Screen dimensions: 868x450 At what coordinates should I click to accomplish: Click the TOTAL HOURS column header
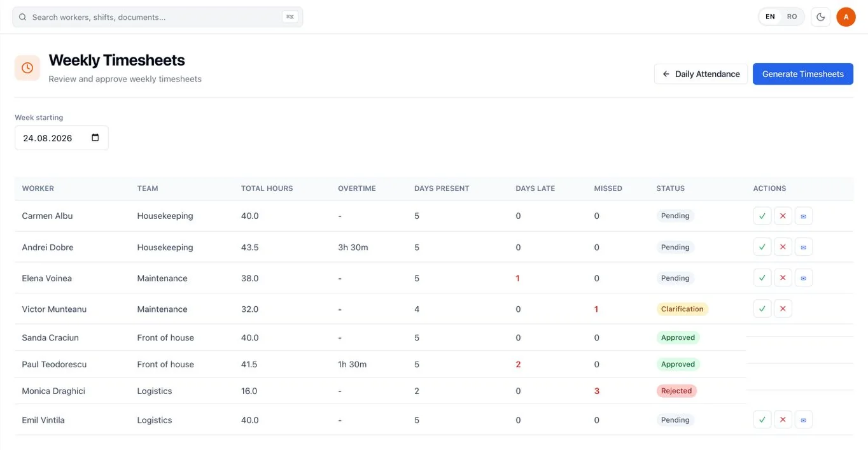(x=267, y=188)
